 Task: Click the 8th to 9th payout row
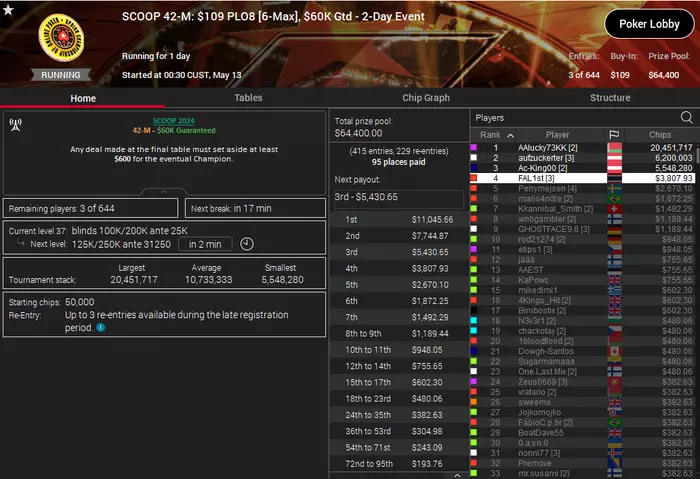[x=399, y=333]
